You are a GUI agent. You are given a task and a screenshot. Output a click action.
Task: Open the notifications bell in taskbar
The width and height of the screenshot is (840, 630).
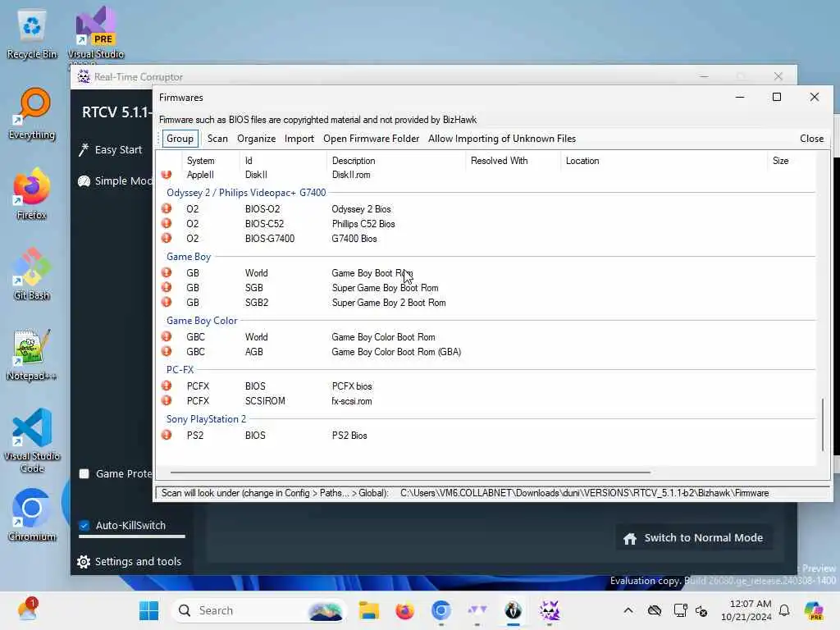[784, 610]
